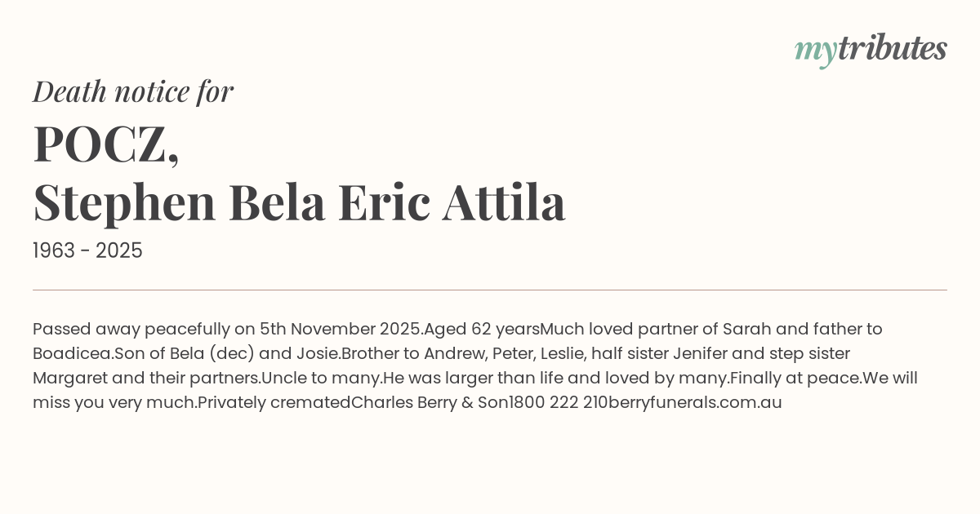Click the name Boadicea
Viewport: 980px width, 514px height.
pos(72,354)
